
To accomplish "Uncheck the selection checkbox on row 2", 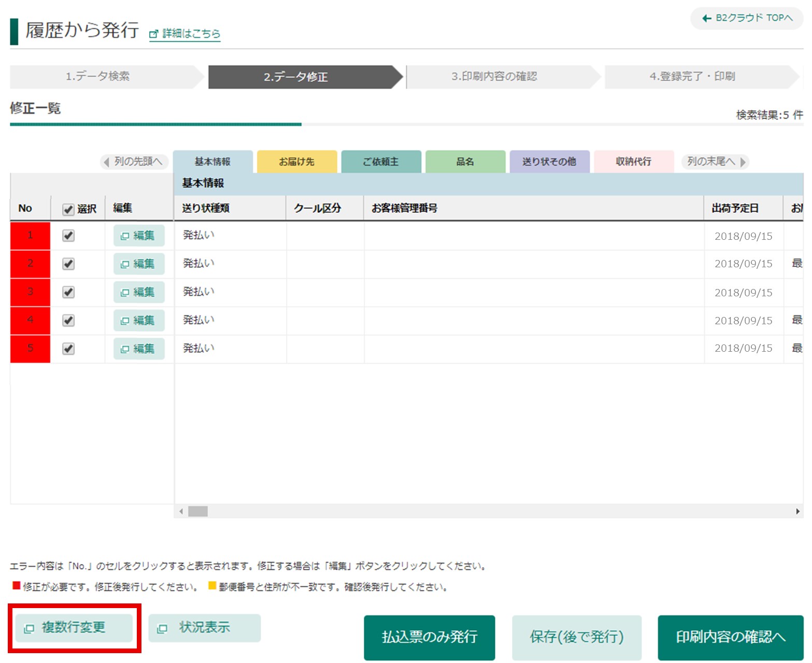I will click(x=70, y=264).
